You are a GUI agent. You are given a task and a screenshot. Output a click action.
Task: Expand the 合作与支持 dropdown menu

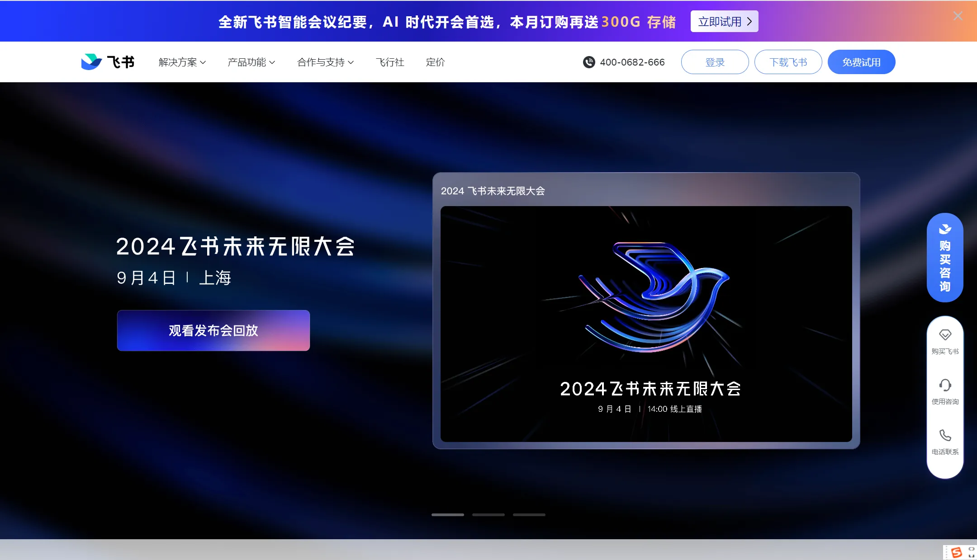click(x=325, y=62)
